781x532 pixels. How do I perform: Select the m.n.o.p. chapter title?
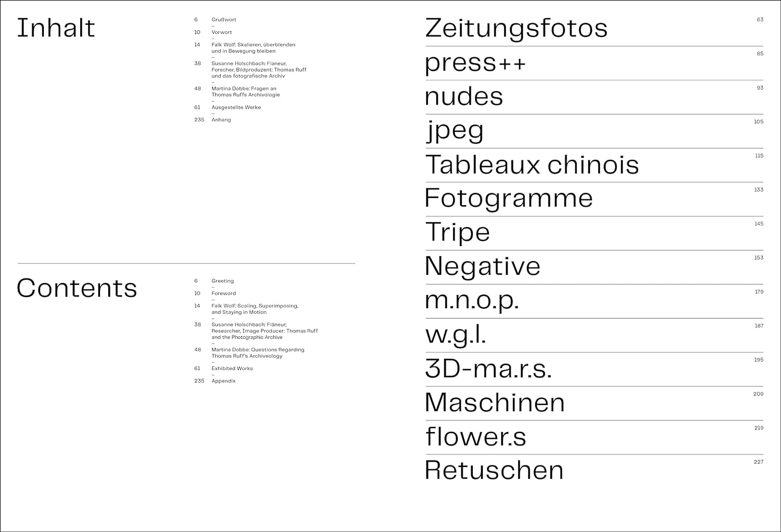[472, 300]
